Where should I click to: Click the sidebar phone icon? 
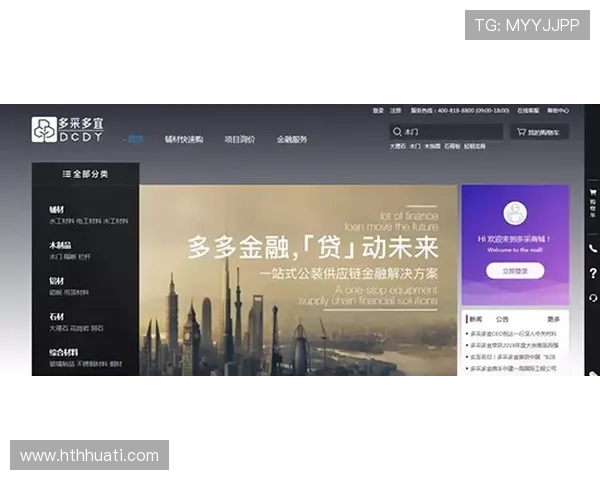point(593,248)
